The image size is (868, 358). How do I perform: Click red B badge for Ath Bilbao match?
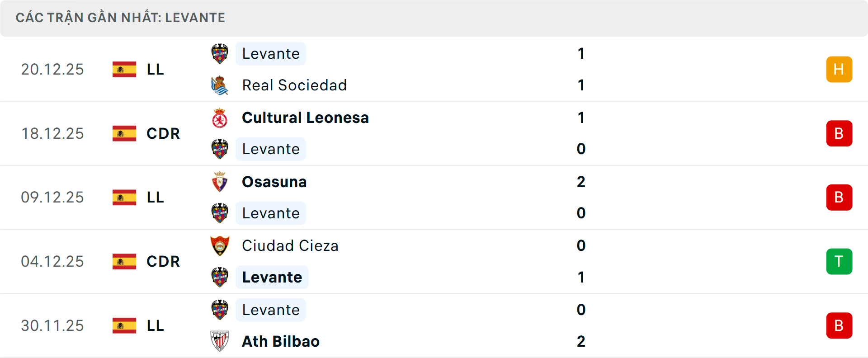[839, 325]
